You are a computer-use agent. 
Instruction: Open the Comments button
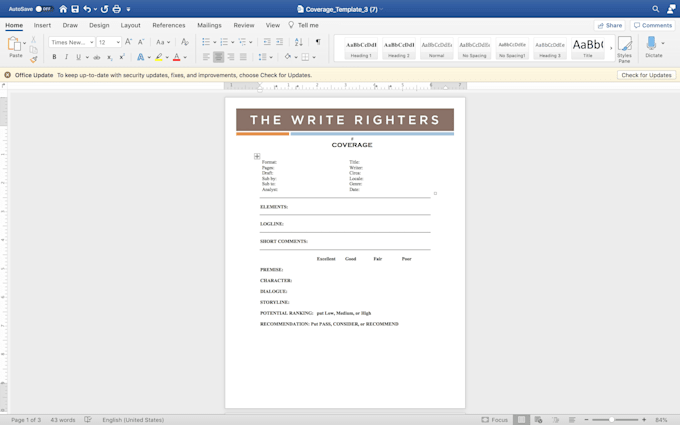(x=653, y=26)
